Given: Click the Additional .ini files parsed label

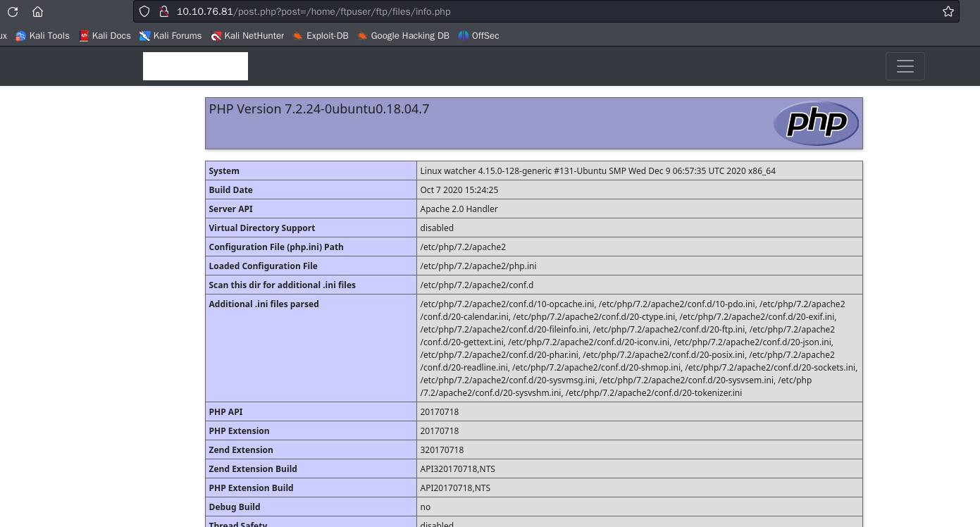Looking at the screenshot, I should [263, 304].
